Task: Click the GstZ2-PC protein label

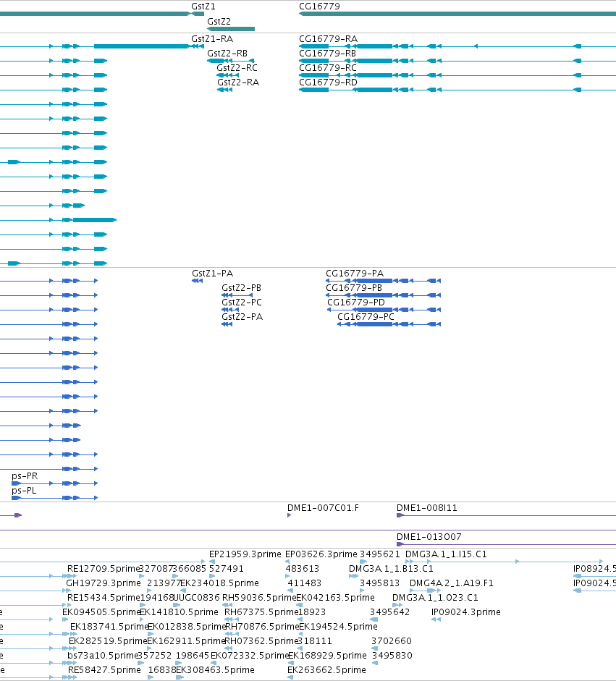Action: tap(242, 303)
